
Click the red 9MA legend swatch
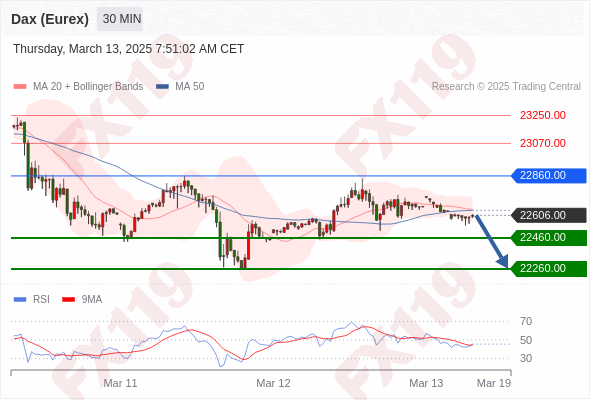68,300
